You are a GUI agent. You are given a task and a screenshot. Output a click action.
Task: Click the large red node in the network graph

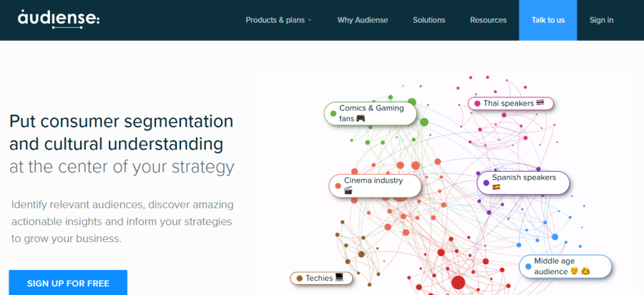(459, 283)
